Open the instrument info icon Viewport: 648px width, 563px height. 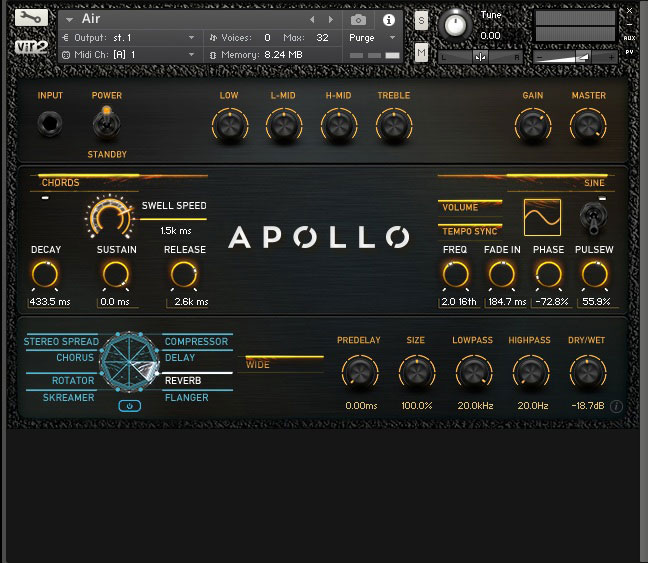[x=388, y=19]
